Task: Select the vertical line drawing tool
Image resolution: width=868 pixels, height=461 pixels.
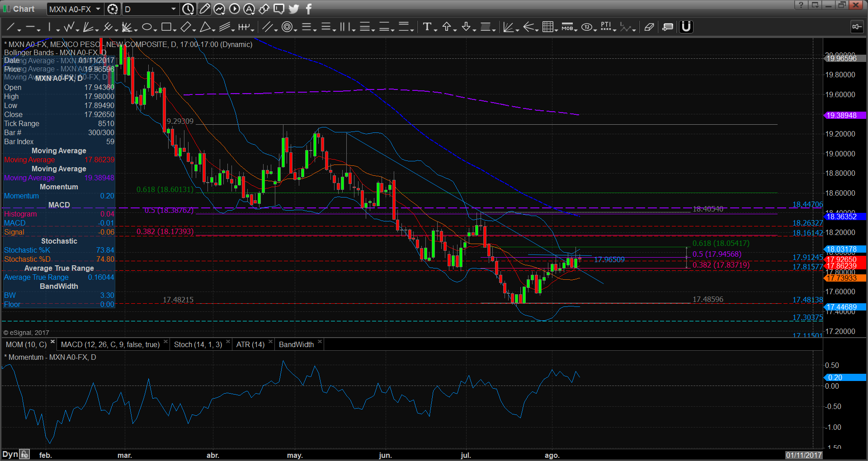Action: tap(50, 27)
